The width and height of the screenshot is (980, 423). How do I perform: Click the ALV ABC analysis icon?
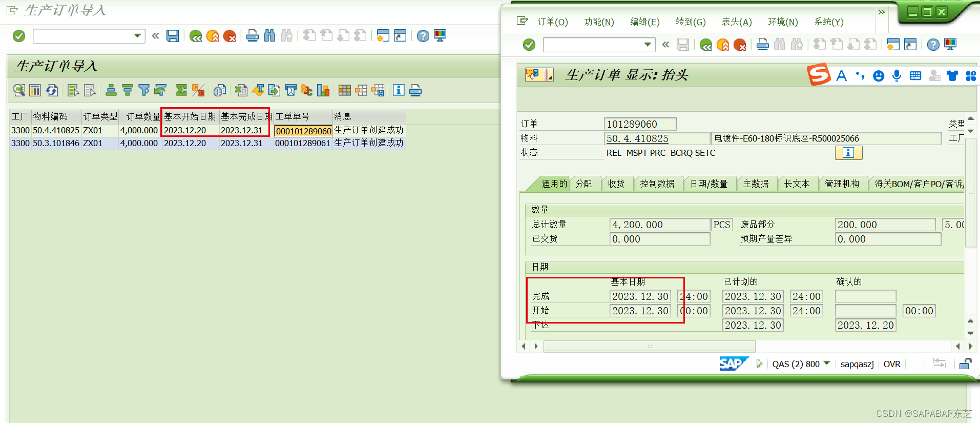(306, 91)
